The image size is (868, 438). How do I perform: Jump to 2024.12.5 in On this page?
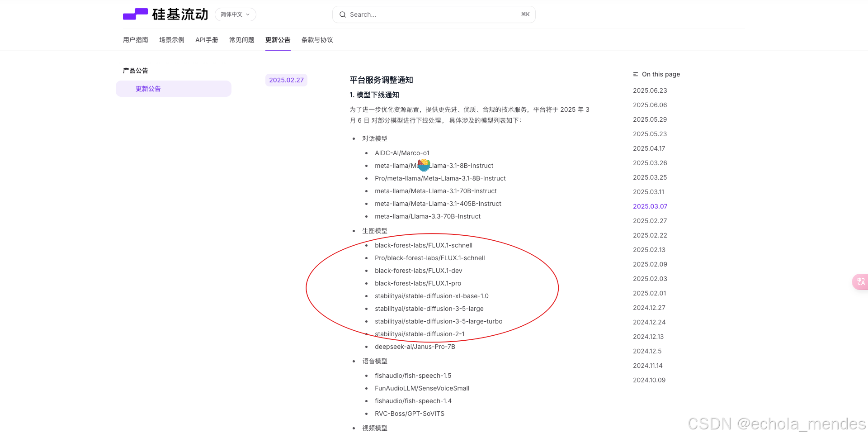(647, 351)
